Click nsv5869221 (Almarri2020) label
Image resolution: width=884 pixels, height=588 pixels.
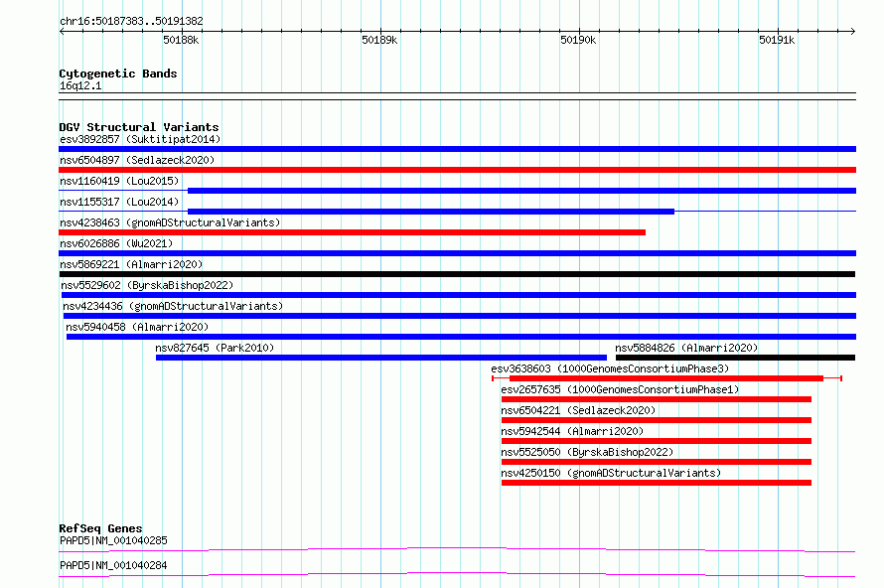click(x=131, y=264)
